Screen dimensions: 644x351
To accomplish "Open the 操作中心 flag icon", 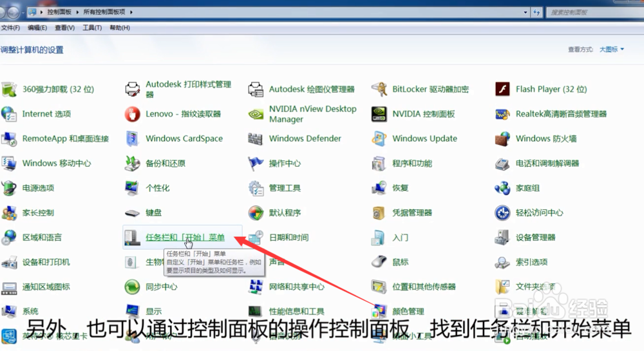I will coord(256,164).
